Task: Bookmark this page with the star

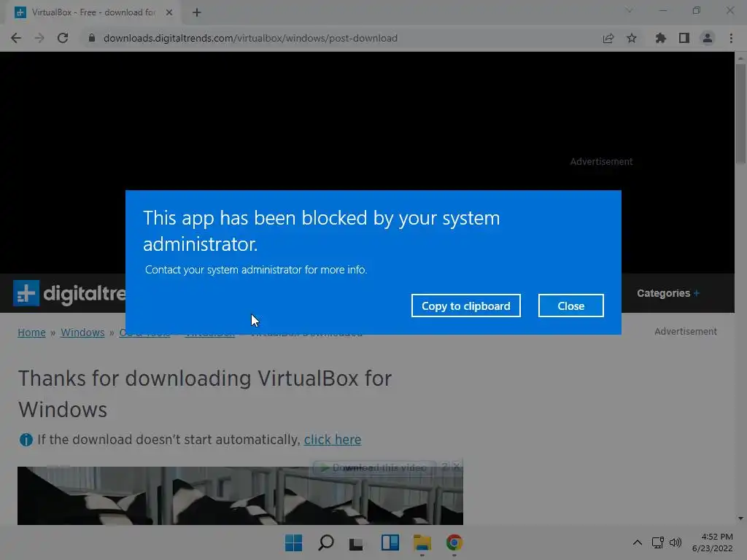Action: 631,38
